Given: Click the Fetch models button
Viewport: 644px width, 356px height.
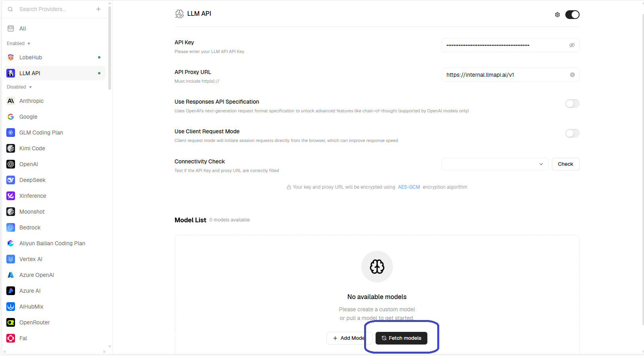Looking at the screenshot, I should (401, 338).
